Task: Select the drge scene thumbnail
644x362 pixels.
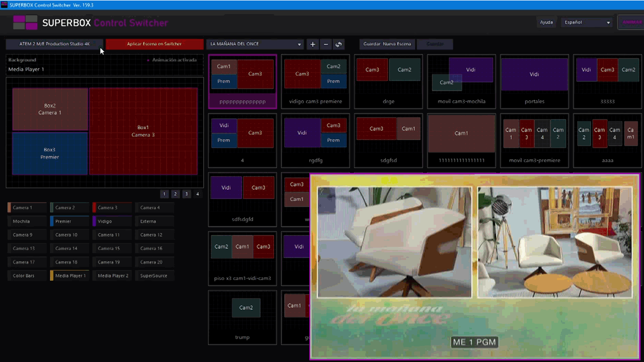Action: point(388,81)
